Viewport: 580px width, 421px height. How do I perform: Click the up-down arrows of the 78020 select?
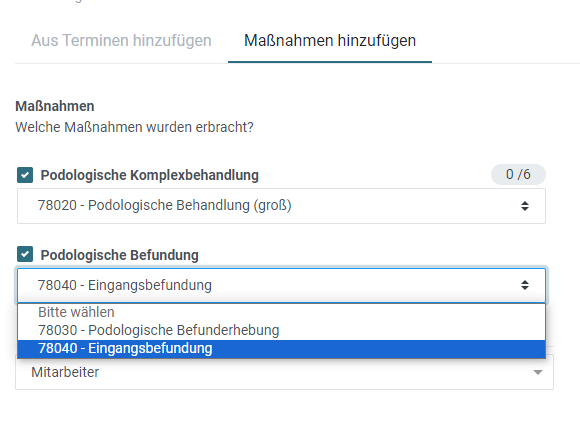click(525, 206)
